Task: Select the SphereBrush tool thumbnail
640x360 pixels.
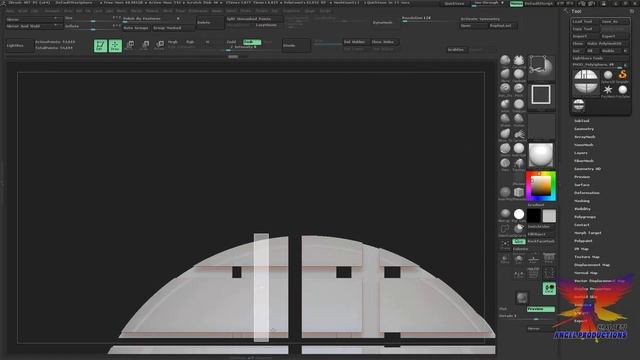Action: coord(608,75)
